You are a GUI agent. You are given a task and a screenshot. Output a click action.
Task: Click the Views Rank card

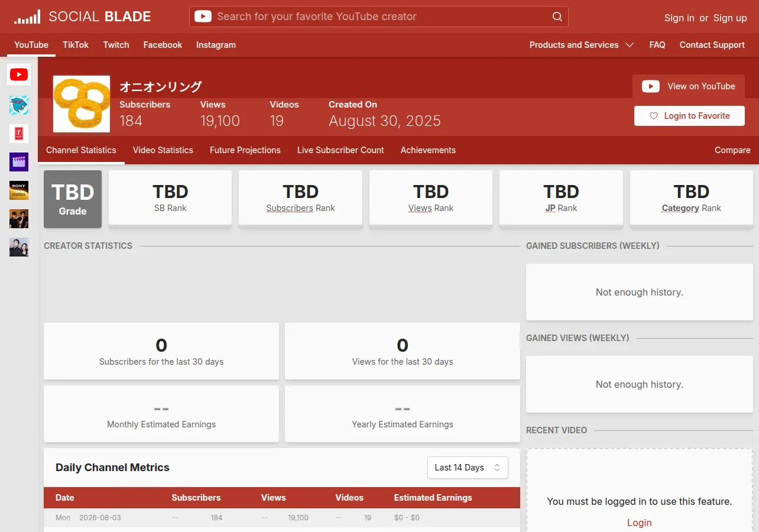pyautogui.click(x=431, y=198)
